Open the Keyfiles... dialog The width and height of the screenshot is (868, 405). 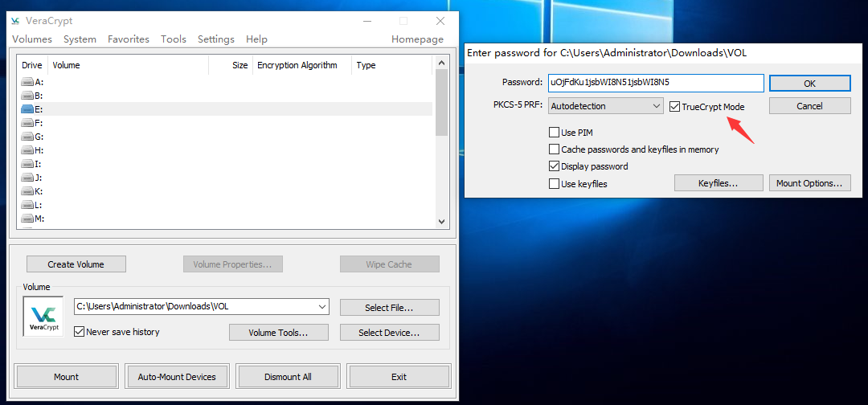(x=718, y=183)
